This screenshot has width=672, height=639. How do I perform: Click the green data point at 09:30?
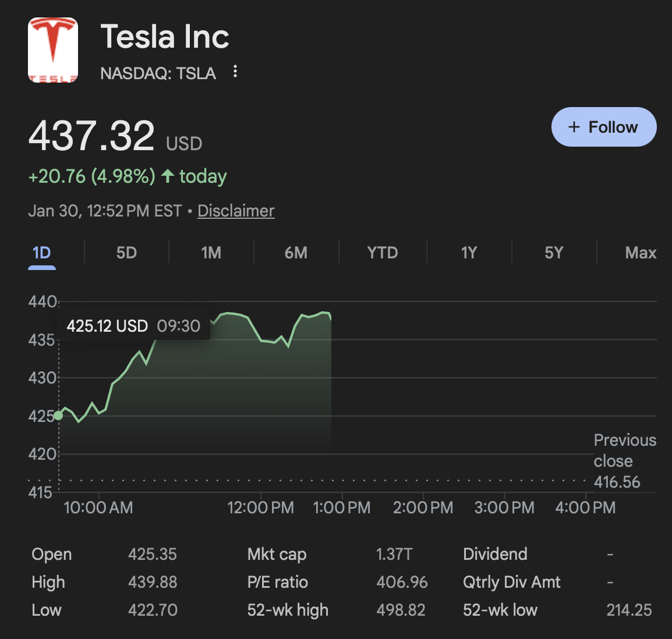click(58, 416)
